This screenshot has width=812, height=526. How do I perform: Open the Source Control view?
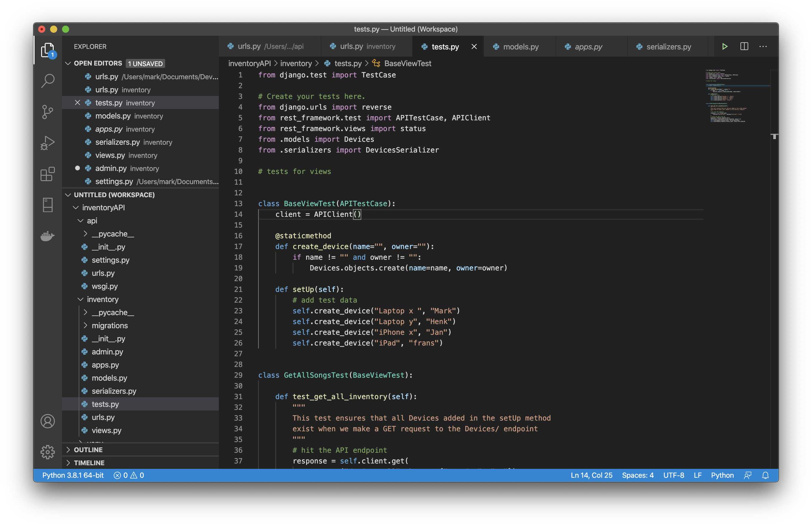(47, 111)
